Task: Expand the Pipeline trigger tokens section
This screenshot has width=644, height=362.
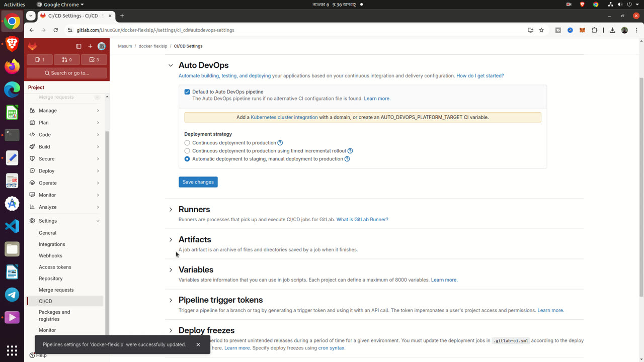Action: [x=171, y=300]
